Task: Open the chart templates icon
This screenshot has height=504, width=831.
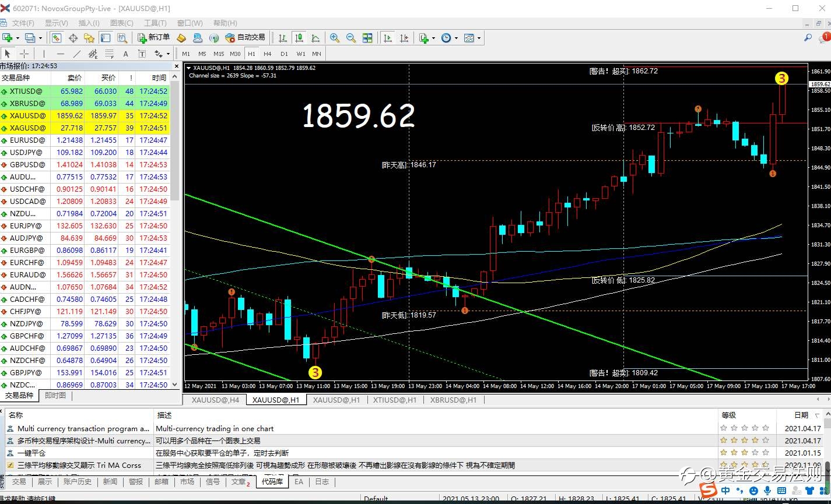Action: (469, 38)
